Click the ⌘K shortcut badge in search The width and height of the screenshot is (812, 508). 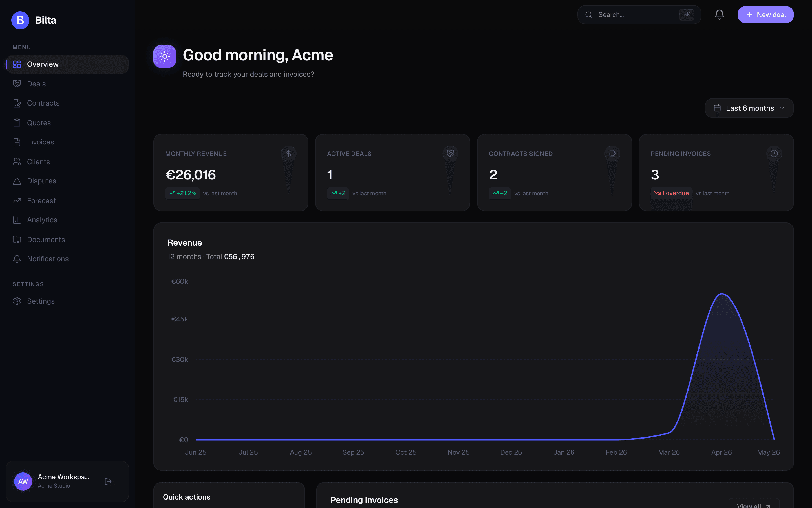tap(687, 14)
